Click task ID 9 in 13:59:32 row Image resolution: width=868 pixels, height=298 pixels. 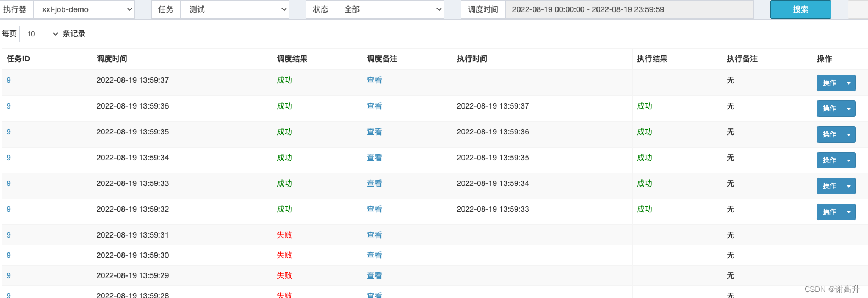[x=9, y=209]
